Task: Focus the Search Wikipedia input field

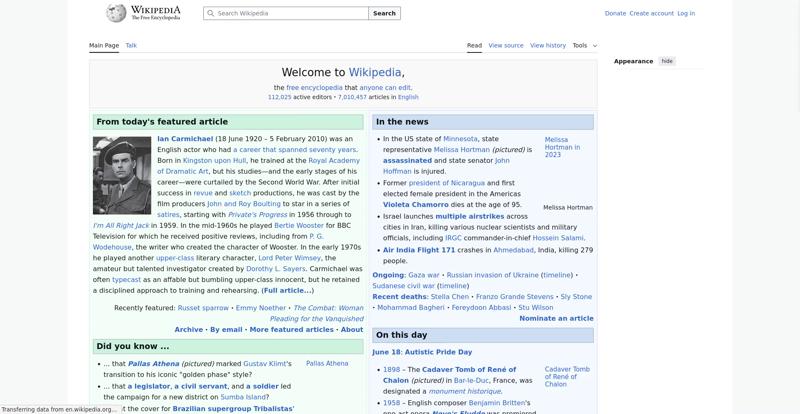Action: 286,13
